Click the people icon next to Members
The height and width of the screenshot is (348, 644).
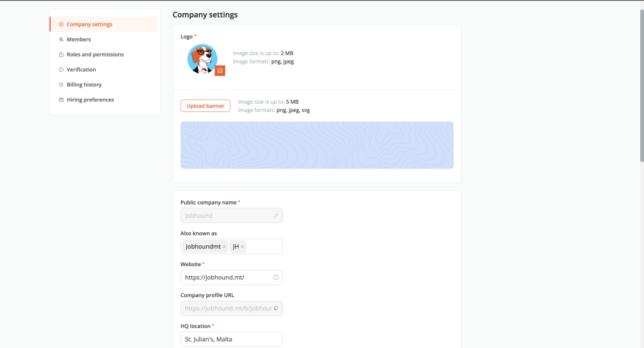61,40
